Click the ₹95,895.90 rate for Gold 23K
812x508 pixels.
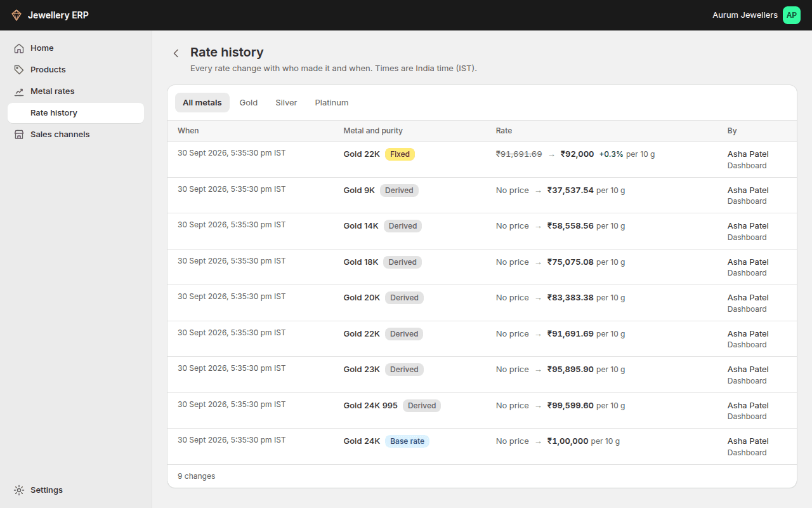pyautogui.click(x=571, y=370)
